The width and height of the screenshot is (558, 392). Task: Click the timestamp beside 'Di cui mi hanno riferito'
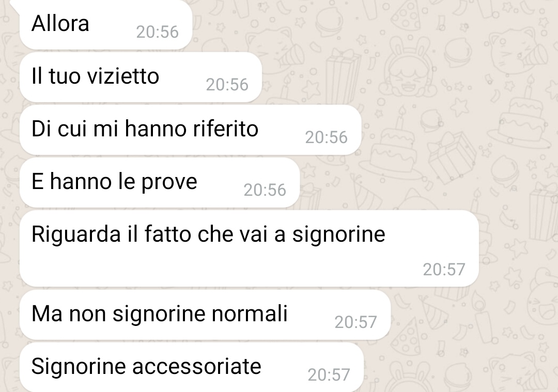point(327,137)
